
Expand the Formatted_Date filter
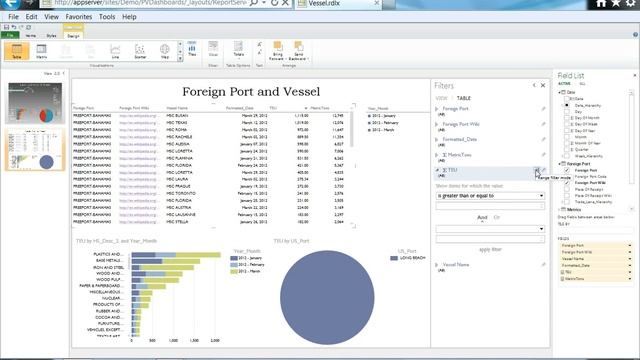(437, 140)
